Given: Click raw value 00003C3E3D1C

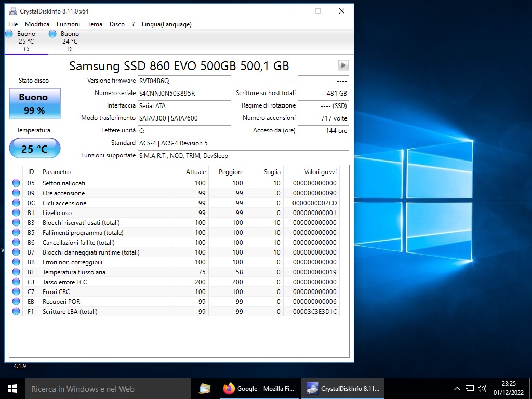Looking at the screenshot, I should [314, 312].
